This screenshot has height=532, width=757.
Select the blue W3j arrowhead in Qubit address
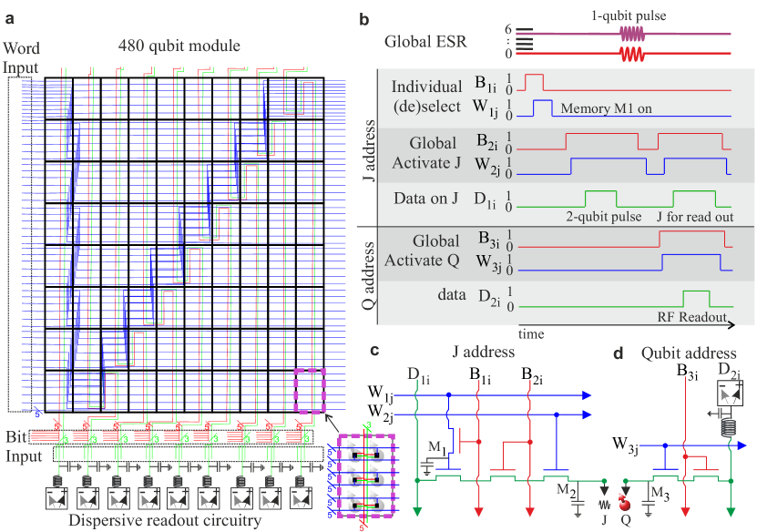coord(742,446)
